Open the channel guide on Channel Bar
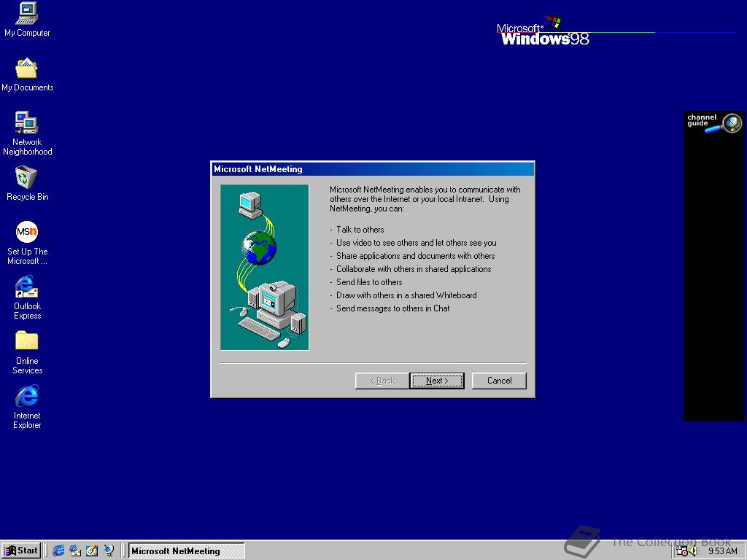The height and width of the screenshot is (560, 747). tap(713, 123)
